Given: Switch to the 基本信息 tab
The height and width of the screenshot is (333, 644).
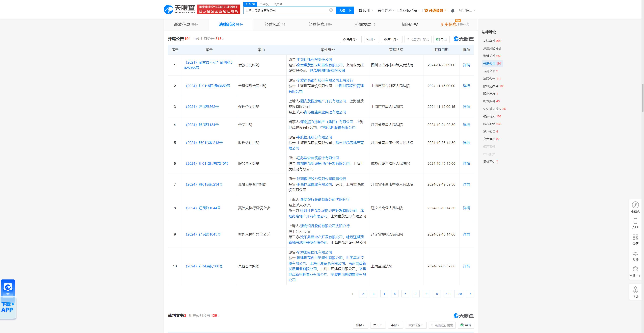Looking at the screenshot, I should [186, 24].
